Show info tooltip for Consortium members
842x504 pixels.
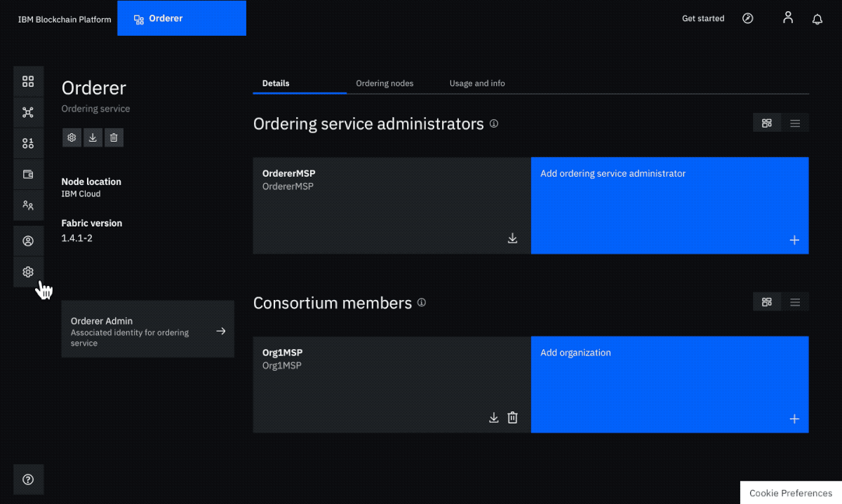422,303
